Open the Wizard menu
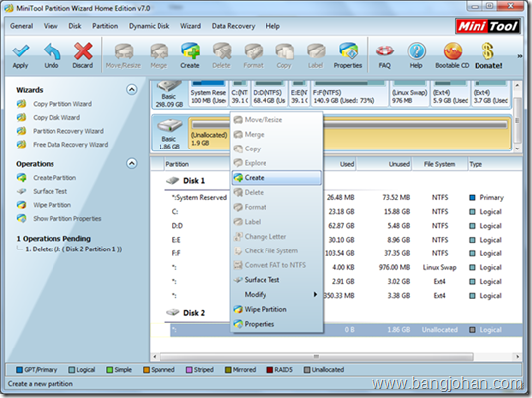 pyautogui.click(x=190, y=26)
